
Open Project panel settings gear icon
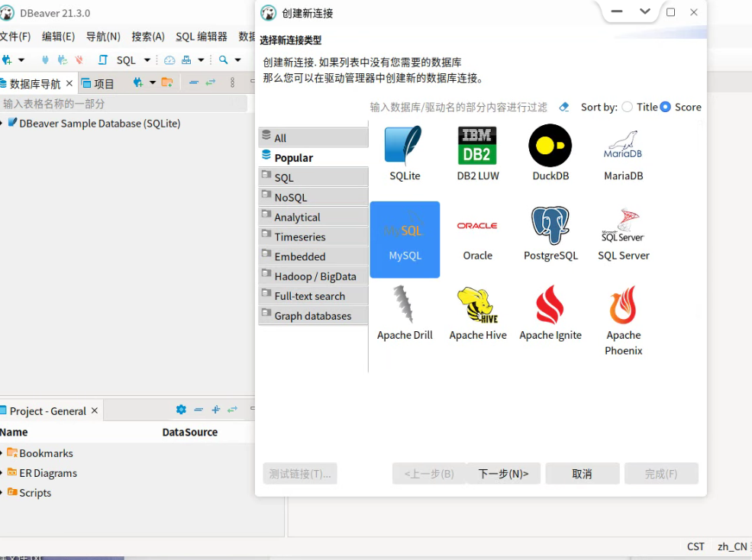181,410
